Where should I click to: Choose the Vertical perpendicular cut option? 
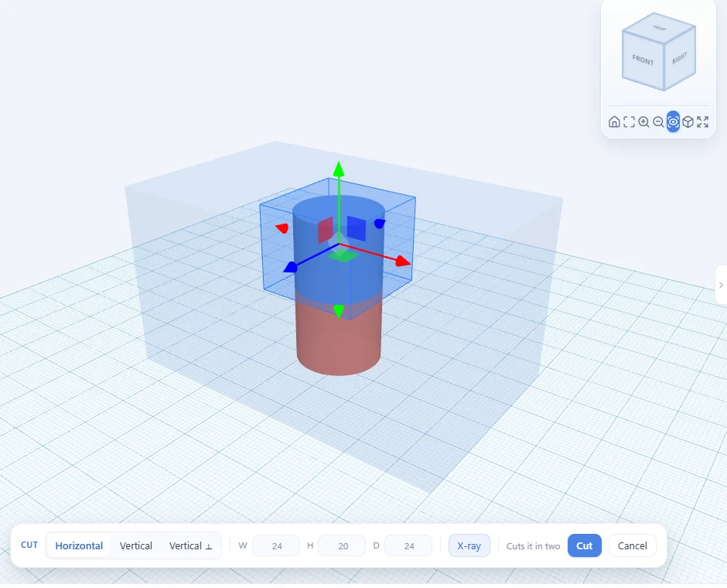(190, 545)
